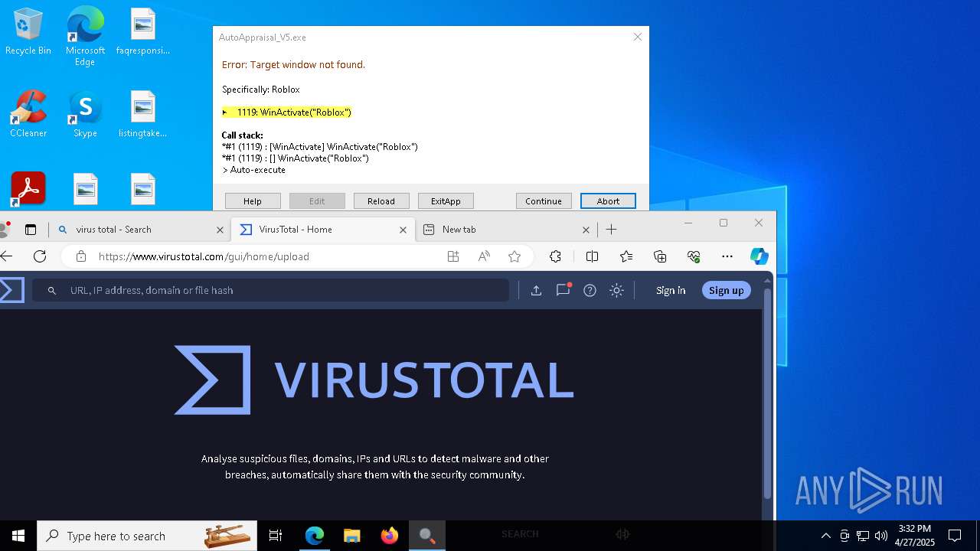Switch to VirusTotal - Home tab
This screenshot has height=551, width=980.
tap(322, 230)
